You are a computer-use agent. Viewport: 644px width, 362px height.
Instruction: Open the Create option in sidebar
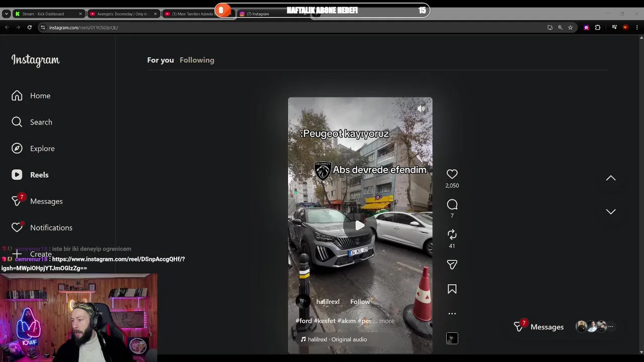click(32, 254)
